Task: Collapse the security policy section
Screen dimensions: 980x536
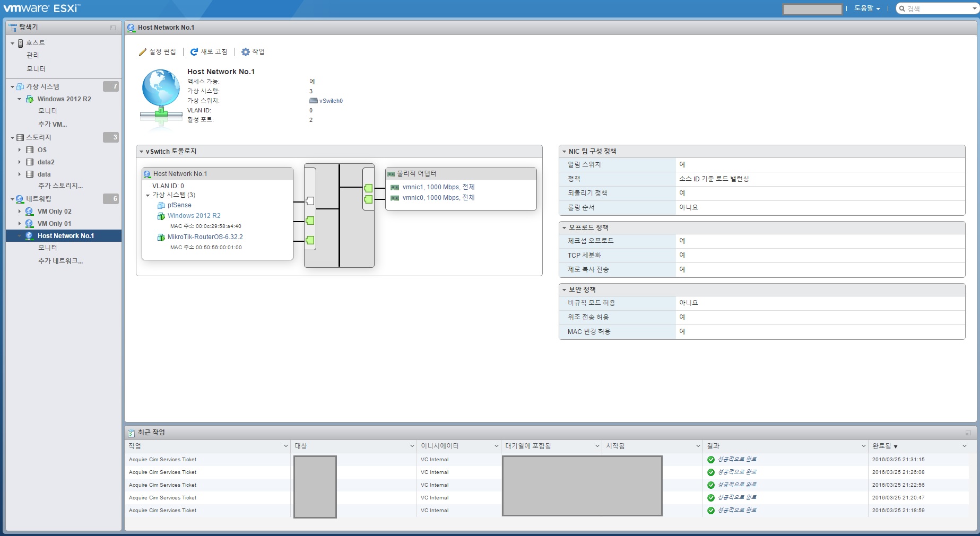Action: coord(564,290)
